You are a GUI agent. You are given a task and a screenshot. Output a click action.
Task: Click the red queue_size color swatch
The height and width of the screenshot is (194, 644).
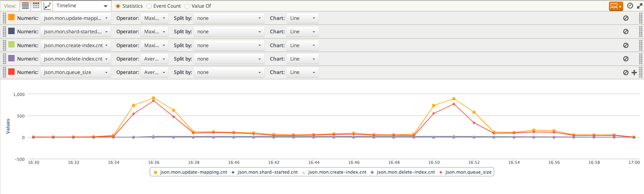click(11, 72)
